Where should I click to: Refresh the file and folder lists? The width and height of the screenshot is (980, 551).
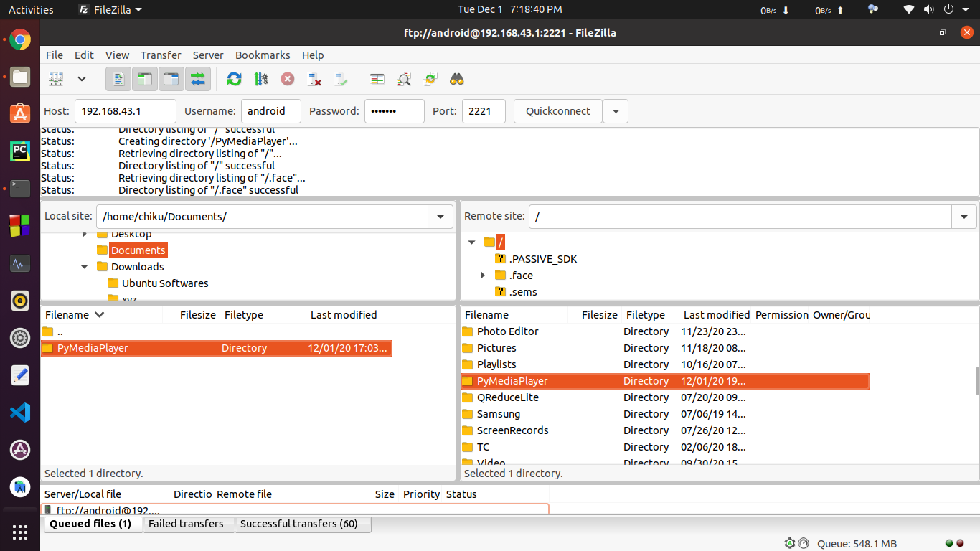pos(234,79)
